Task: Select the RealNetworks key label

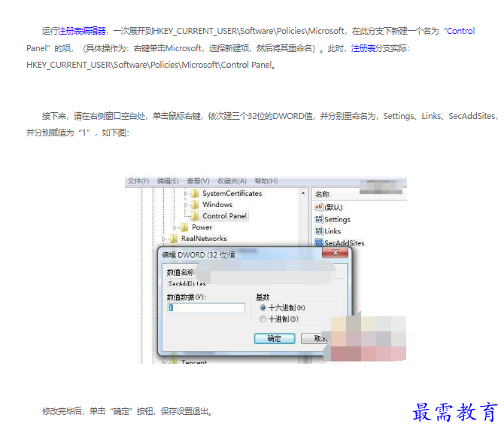Action: click(x=204, y=239)
